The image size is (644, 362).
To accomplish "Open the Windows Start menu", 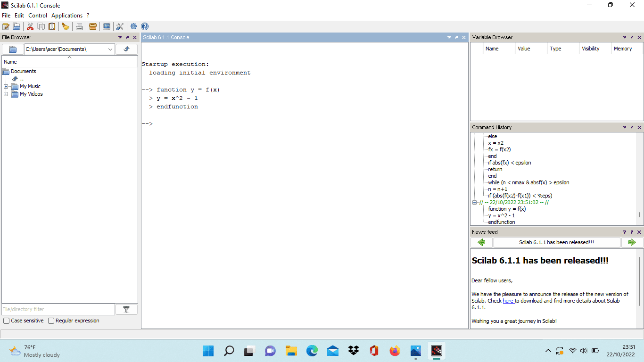I will (x=208, y=351).
